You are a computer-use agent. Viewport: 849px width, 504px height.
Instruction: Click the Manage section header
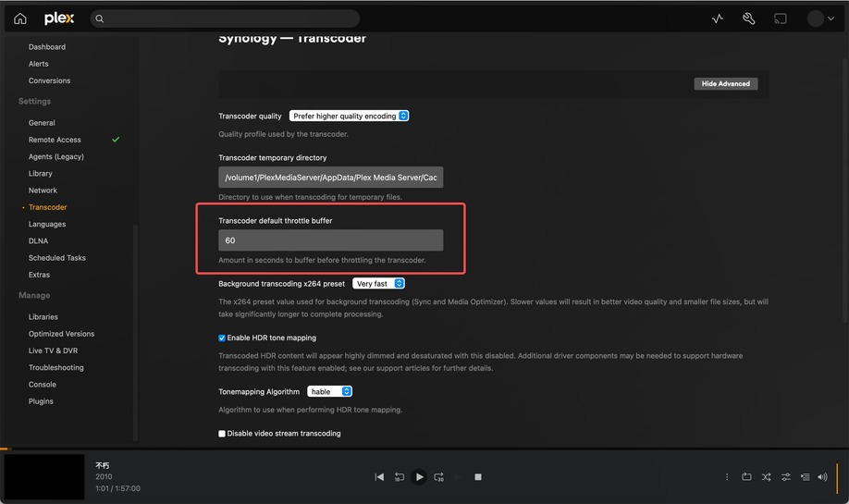click(x=34, y=296)
